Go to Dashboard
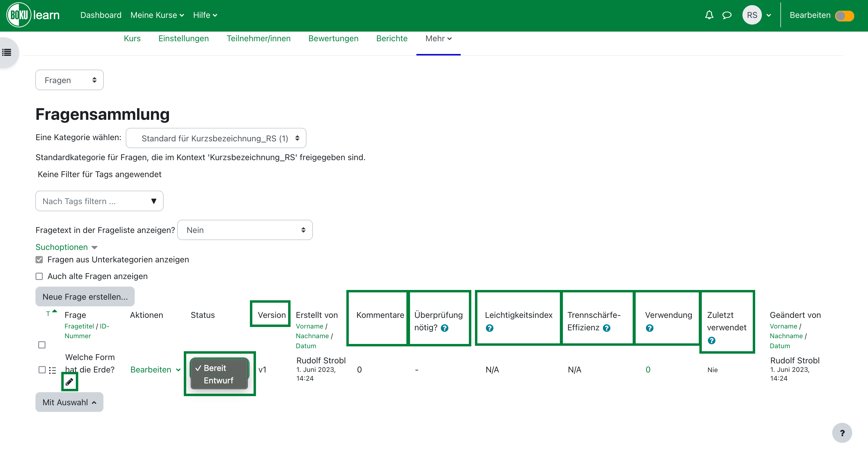Viewport: 868px width, 458px height. [101, 15]
